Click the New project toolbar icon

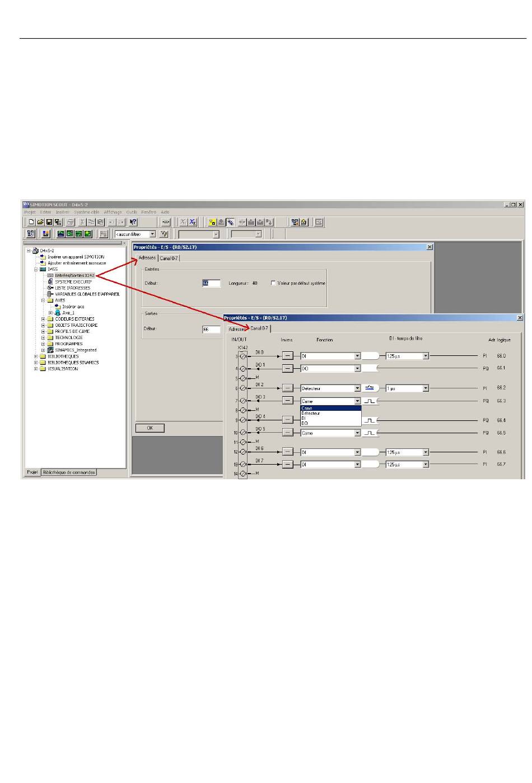(x=32, y=223)
